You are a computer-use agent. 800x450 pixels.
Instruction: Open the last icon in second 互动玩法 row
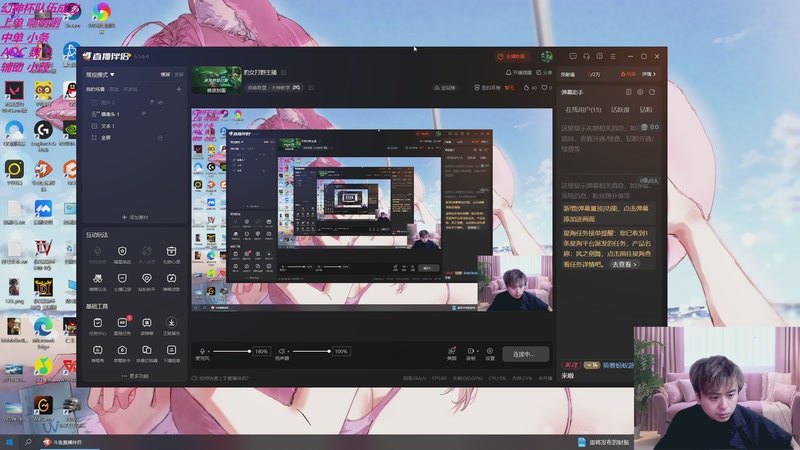point(171,281)
